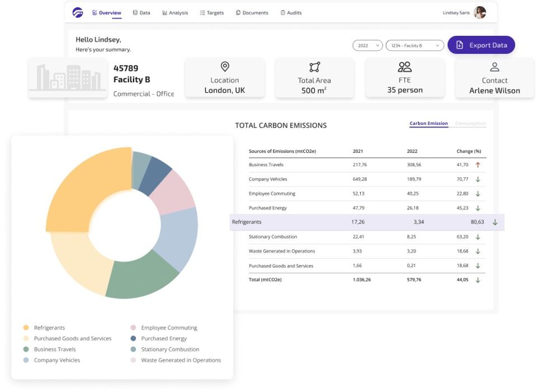Click the London, UK location value
This screenshot has width=537, height=392.
pos(225,91)
